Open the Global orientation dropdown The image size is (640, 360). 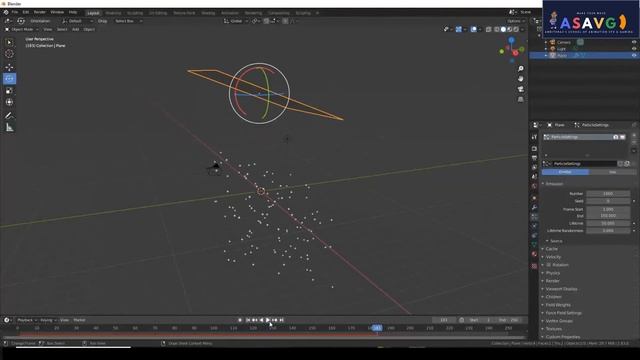(x=236, y=21)
